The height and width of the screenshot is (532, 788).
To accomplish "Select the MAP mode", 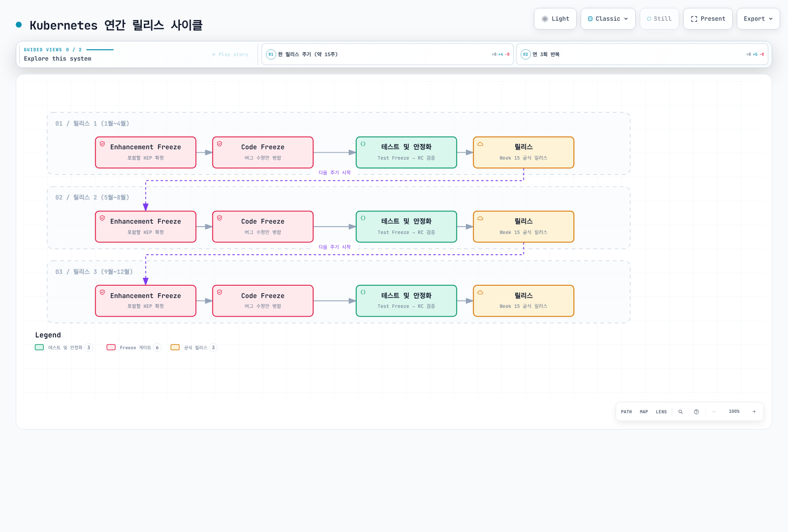I will click(644, 412).
